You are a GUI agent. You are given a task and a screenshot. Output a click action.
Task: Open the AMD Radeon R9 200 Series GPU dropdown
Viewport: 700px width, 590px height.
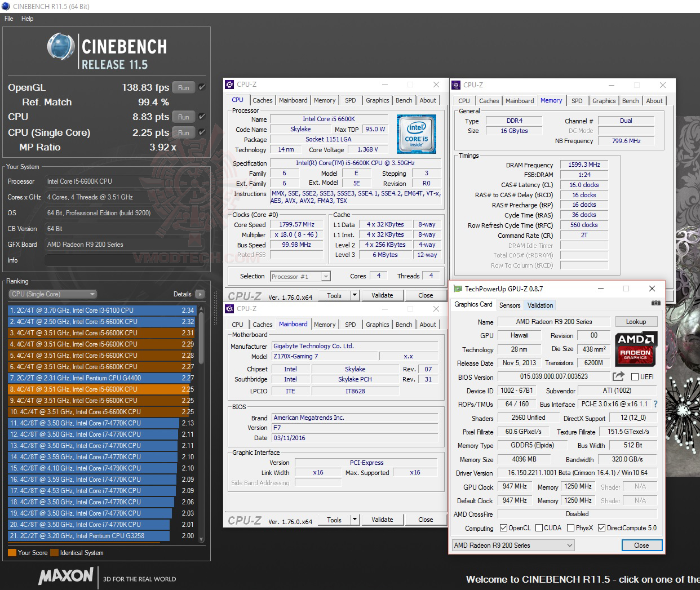pyautogui.click(x=513, y=545)
